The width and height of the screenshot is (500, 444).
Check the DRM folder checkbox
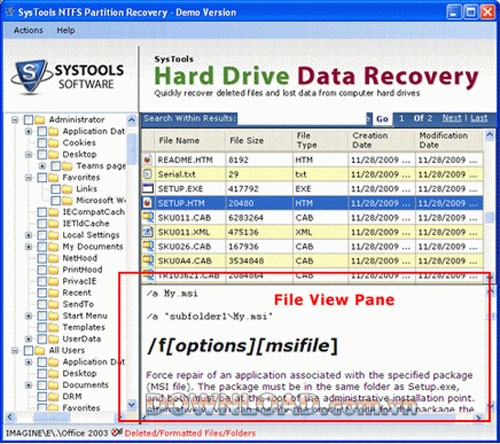(42, 397)
